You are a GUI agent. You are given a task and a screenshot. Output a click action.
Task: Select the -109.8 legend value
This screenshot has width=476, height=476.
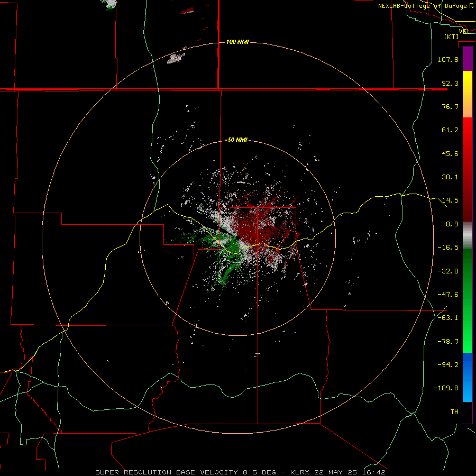(446, 388)
